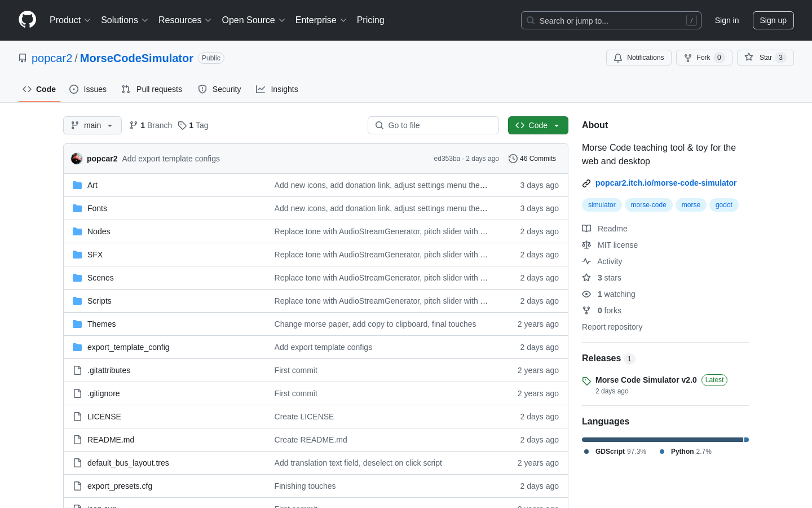Open the LICENSE file
Screen dimensions: 812x508
click(x=104, y=417)
